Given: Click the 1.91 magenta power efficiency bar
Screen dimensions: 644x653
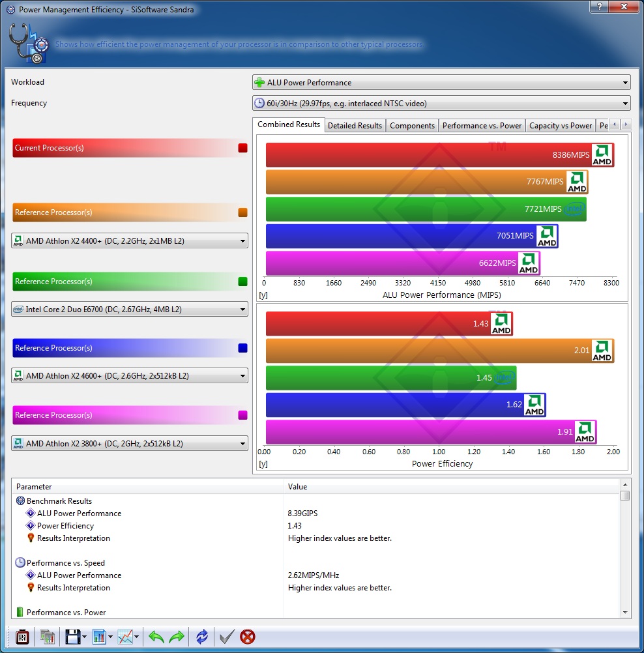Looking at the screenshot, I should coord(432,432).
